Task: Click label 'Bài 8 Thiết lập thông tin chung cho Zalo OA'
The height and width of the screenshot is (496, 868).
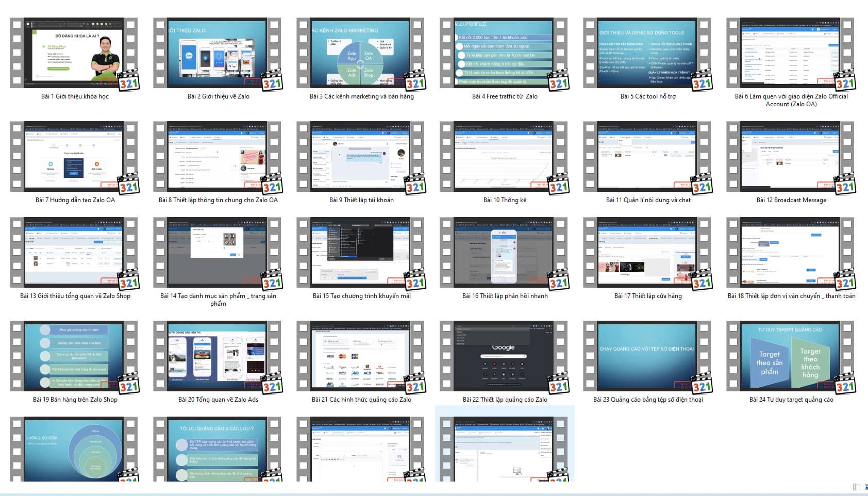Action: pyautogui.click(x=218, y=200)
